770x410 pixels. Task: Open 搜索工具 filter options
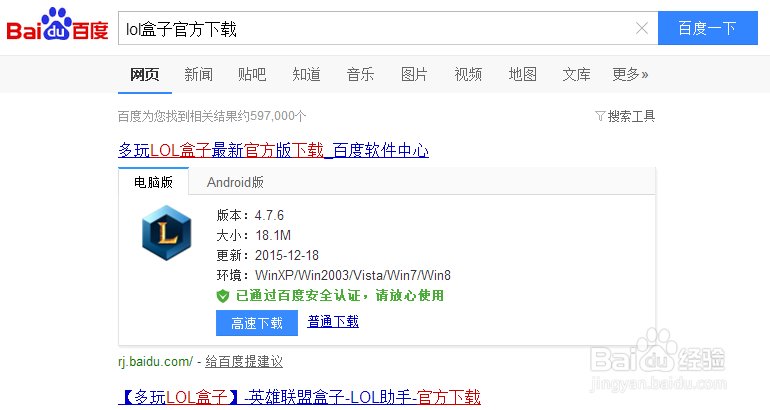click(625, 116)
